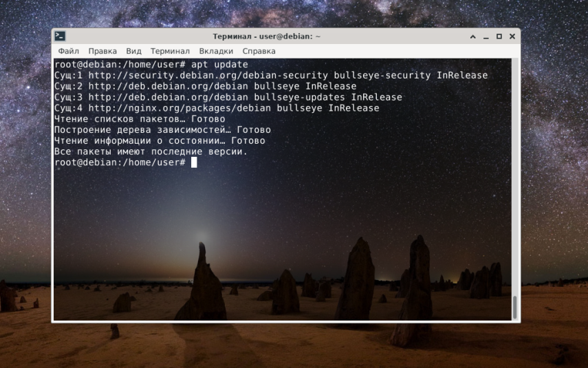Viewport: 588px width, 368px height.
Task: Click 'Все пакеты имеют последние версии.' line
Action: (151, 151)
